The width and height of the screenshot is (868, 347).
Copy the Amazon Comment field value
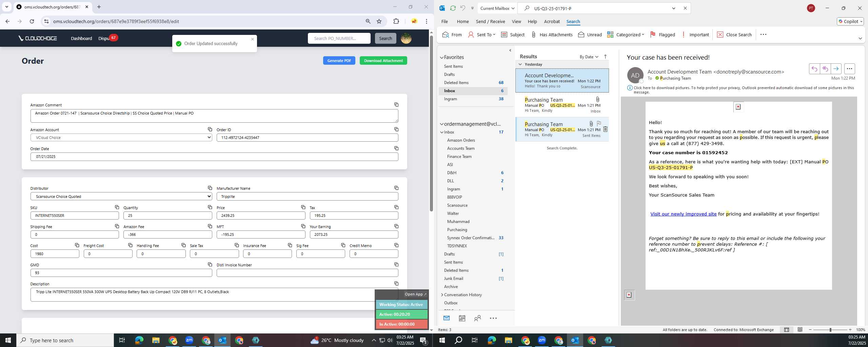click(x=396, y=105)
